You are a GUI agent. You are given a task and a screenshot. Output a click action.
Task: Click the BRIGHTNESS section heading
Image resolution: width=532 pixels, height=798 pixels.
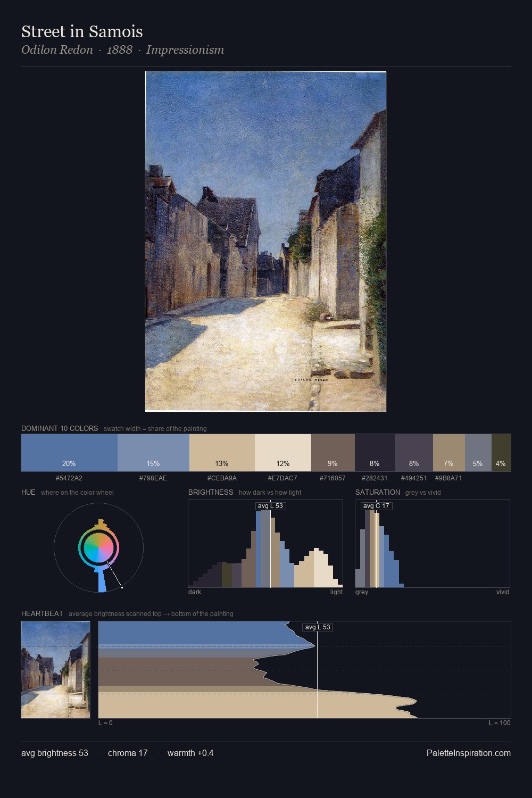coord(211,492)
